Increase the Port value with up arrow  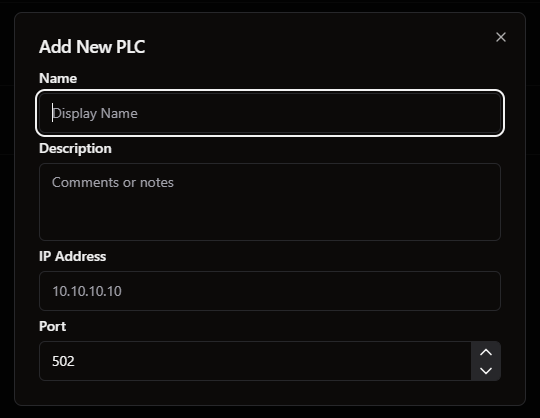click(486, 352)
